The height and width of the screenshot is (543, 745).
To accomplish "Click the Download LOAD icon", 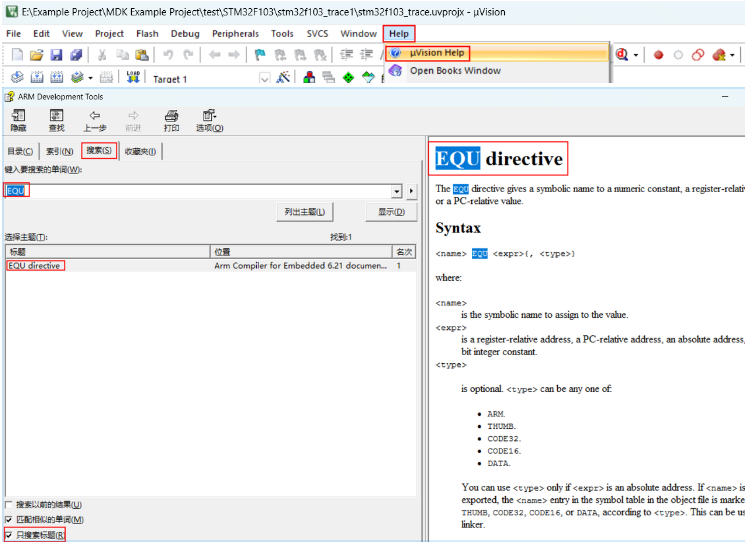I will point(133,78).
